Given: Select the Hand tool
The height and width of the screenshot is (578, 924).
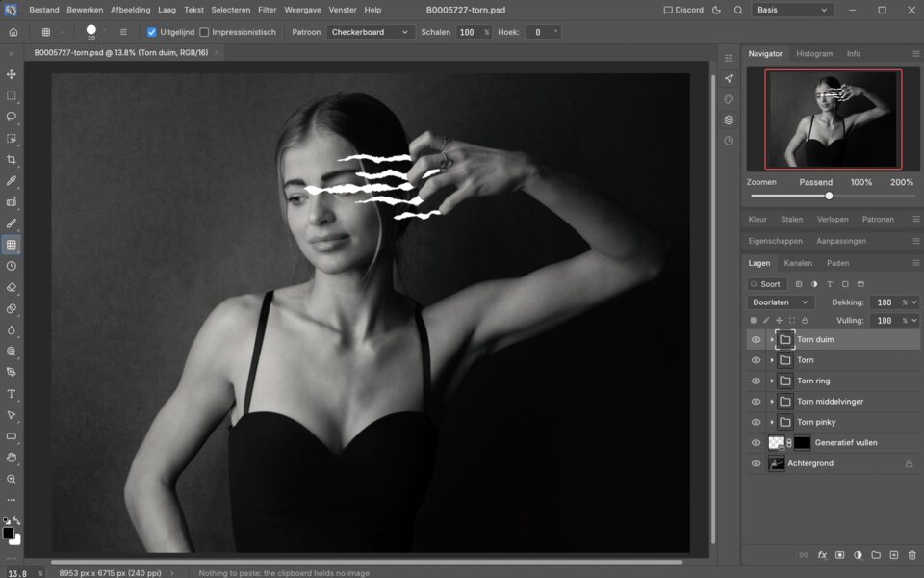Looking at the screenshot, I should [12, 458].
